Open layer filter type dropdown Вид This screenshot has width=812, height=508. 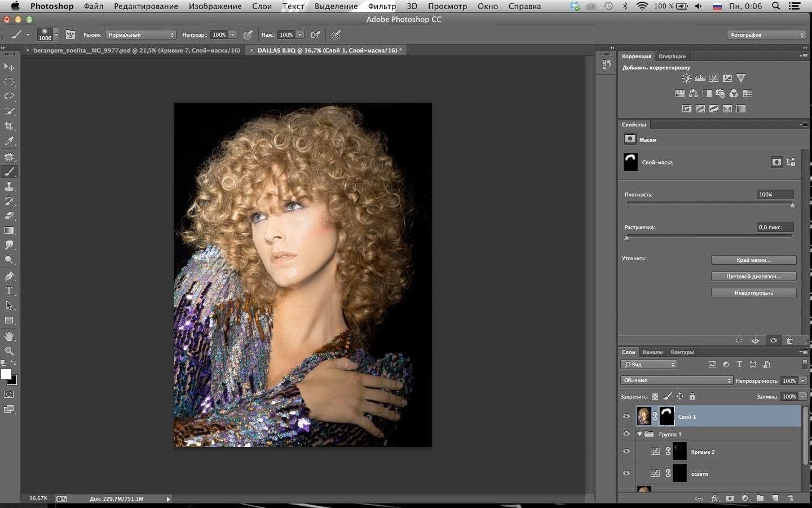coord(648,365)
